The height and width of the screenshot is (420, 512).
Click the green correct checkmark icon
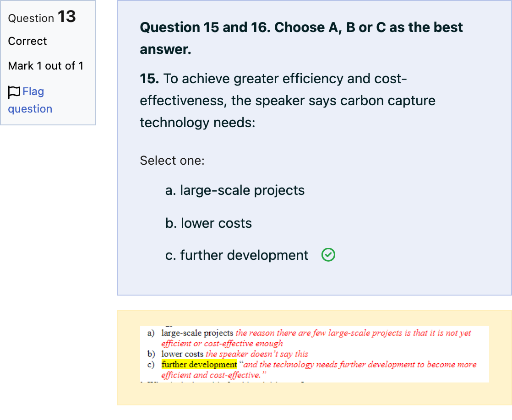328,255
